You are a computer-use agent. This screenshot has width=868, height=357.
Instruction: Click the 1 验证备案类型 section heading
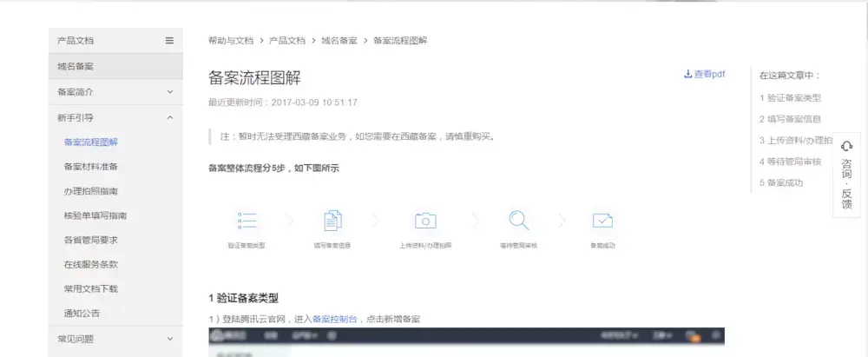tap(244, 298)
